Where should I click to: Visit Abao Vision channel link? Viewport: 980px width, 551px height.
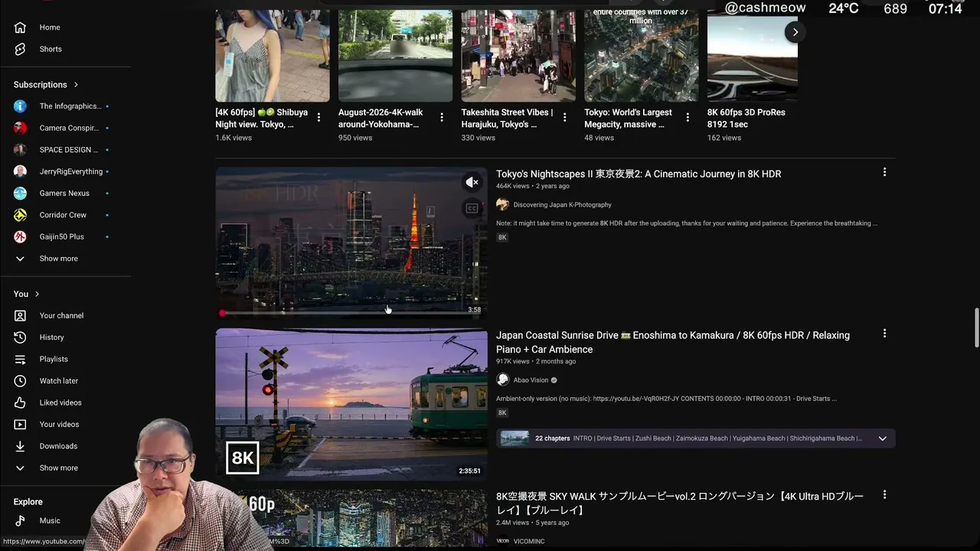tap(531, 380)
